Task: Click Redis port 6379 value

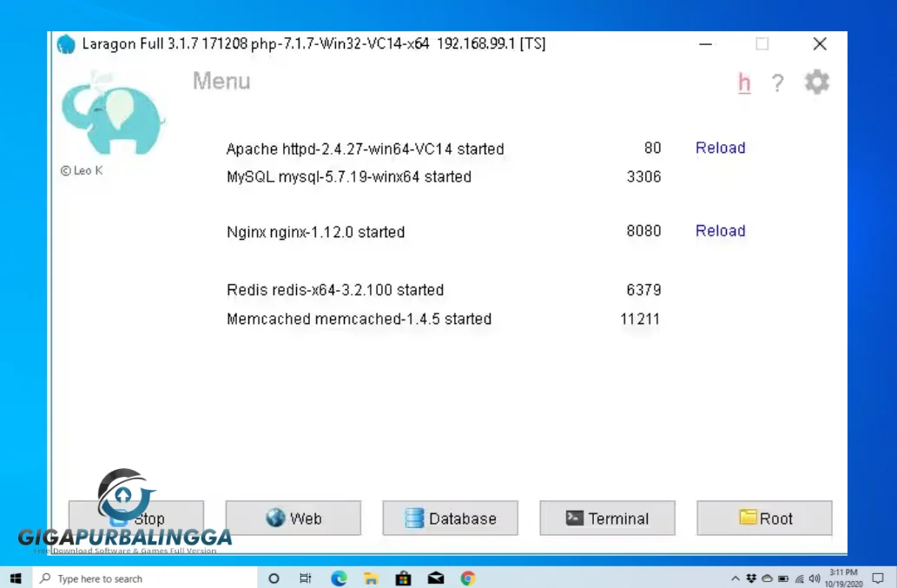Action: click(x=643, y=290)
